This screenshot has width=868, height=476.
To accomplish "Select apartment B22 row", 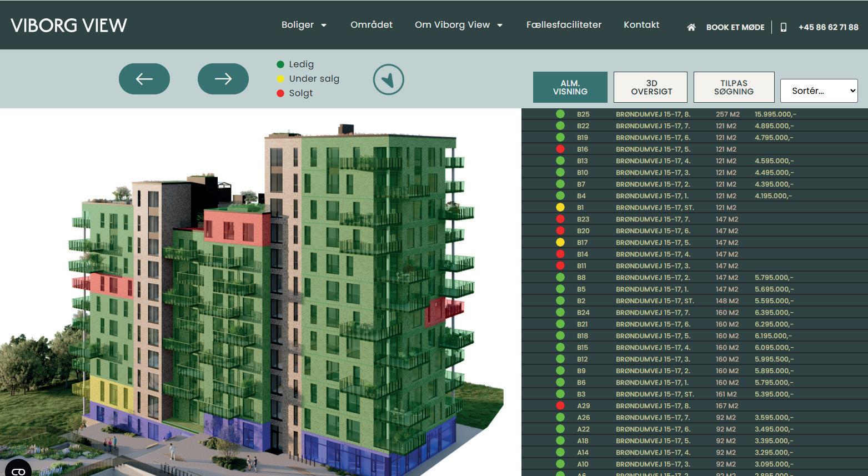I will (695, 126).
